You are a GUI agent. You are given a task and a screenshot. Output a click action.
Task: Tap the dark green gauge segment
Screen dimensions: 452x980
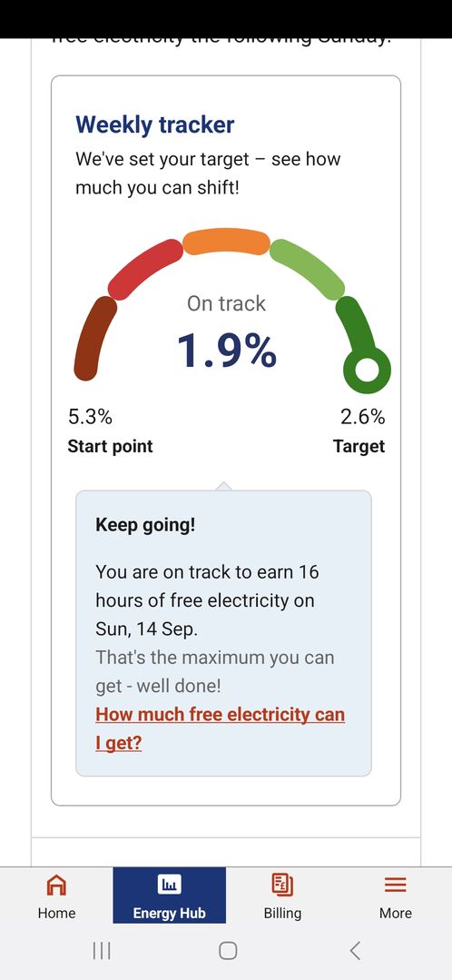(356, 325)
